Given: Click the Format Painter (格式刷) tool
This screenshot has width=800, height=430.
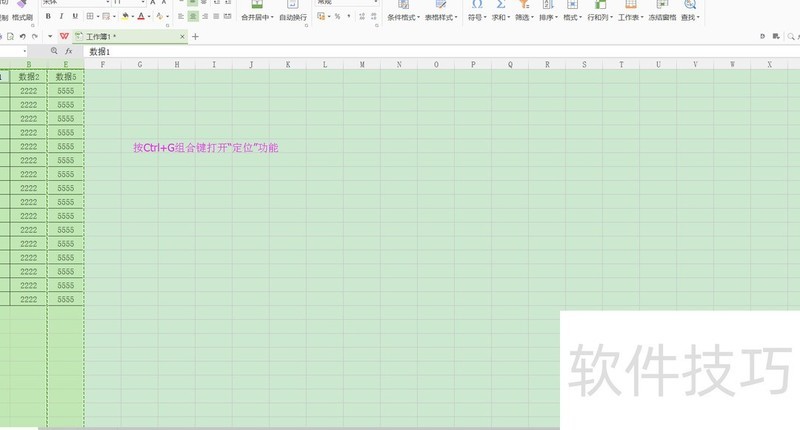Looking at the screenshot, I should tap(21, 11).
